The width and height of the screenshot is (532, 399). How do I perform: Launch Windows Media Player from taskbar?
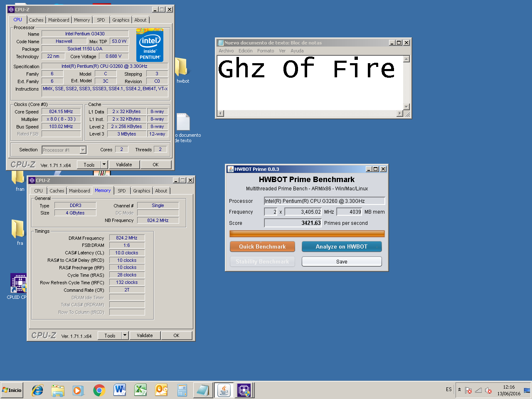tap(78, 390)
